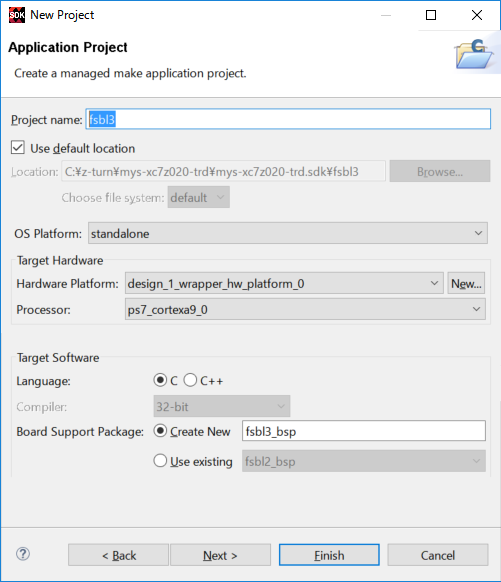Select C++ language radio button
Screen dimensions: 501x582
190,380
